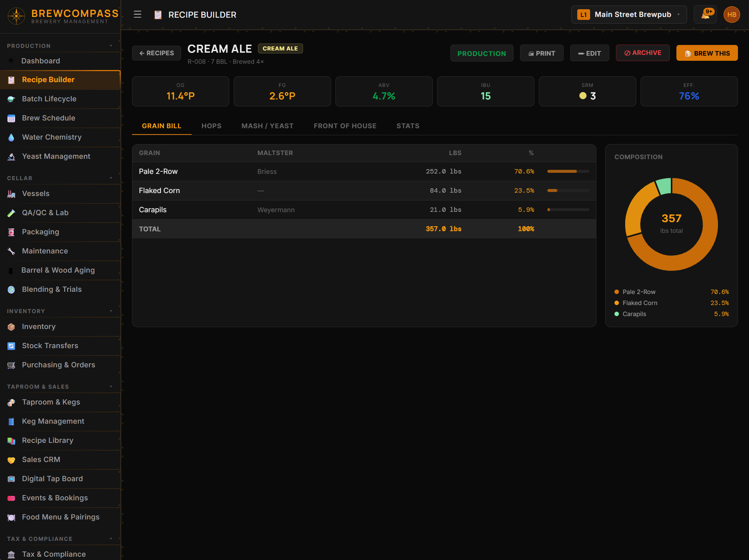Viewport: 749px width, 560px height.
Task: Open the MASH / YEAST tab
Action: coord(267,126)
